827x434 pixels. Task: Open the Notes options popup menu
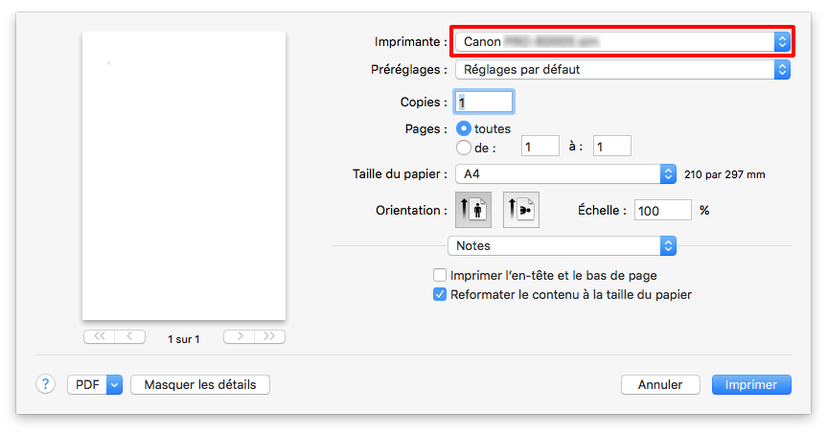pyautogui.click(x=562, y=245)
